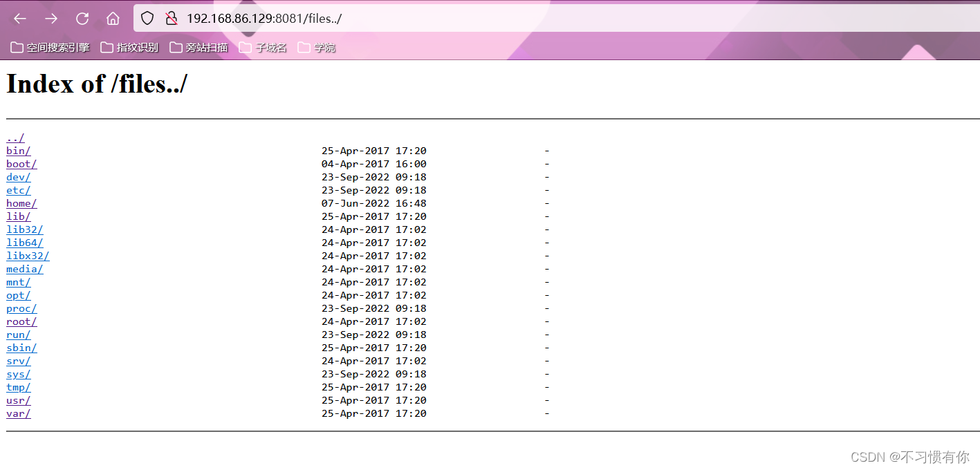Open the 子域名 bookmarks folder
980x470 pixels.
pos(264,47)
